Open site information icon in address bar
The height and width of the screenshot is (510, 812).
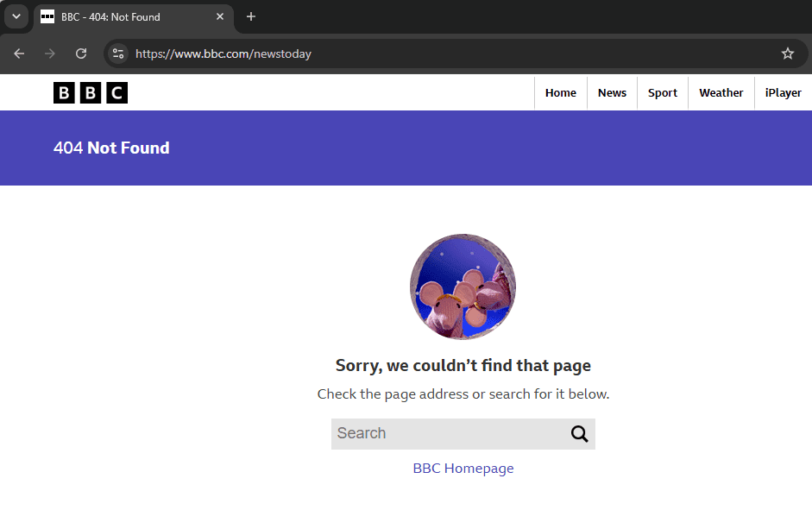click(x=118, y=54)
